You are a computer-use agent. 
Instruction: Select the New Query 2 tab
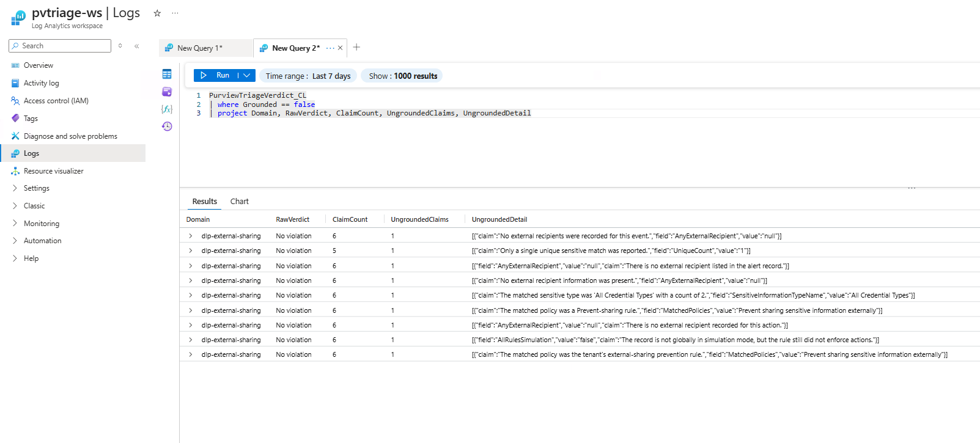pos(296,48)
